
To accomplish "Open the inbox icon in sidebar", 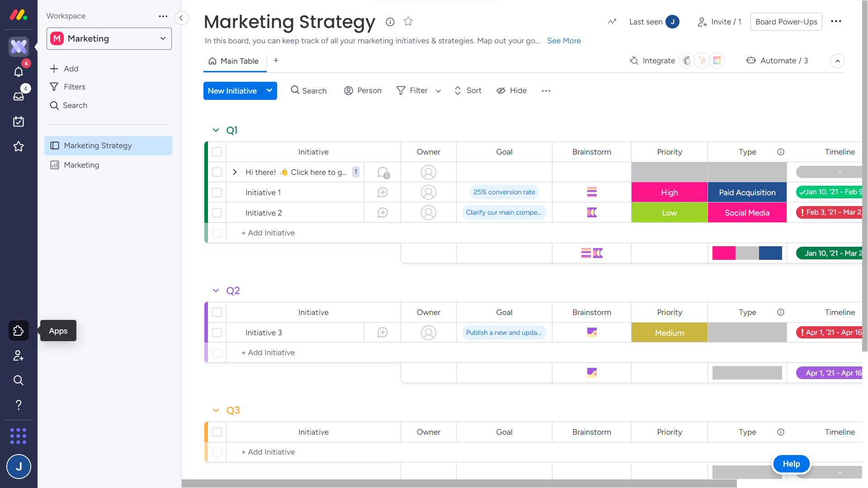I will (x=19, y=96).
